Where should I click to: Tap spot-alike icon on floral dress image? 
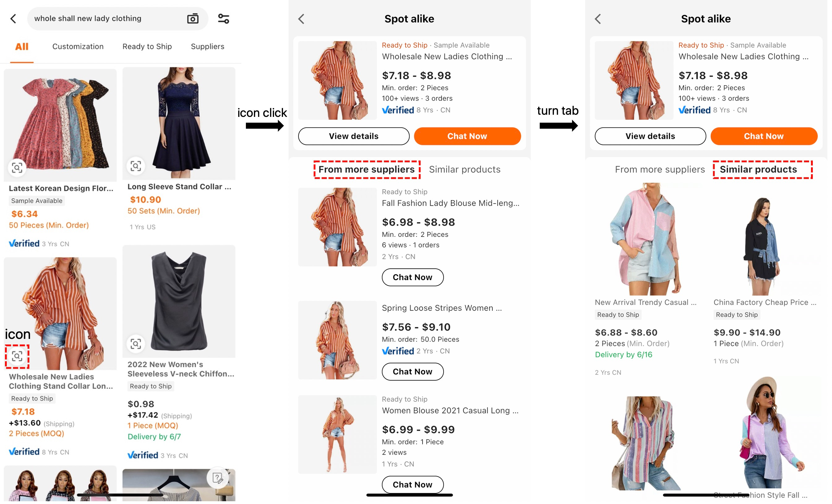point(17,168)
